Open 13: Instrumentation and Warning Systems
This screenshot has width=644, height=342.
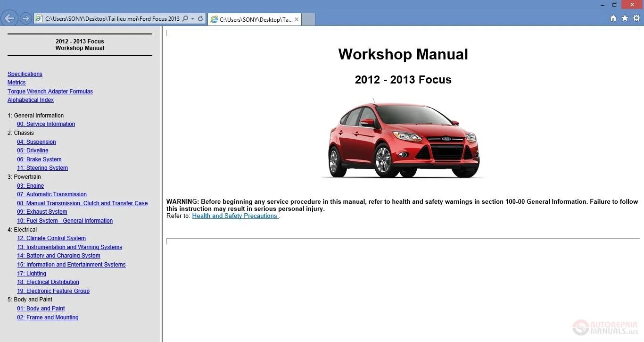tap(70, 247)
